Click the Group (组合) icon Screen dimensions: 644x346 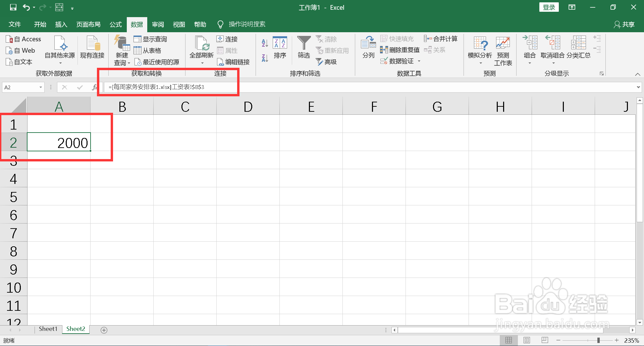tap(529, 47)
